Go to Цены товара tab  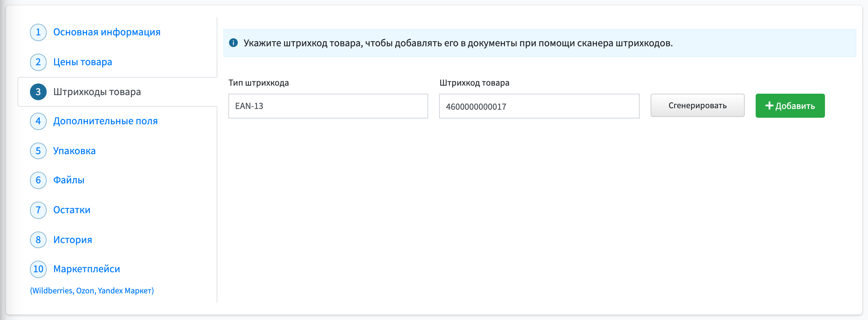[x=83, y=62]
